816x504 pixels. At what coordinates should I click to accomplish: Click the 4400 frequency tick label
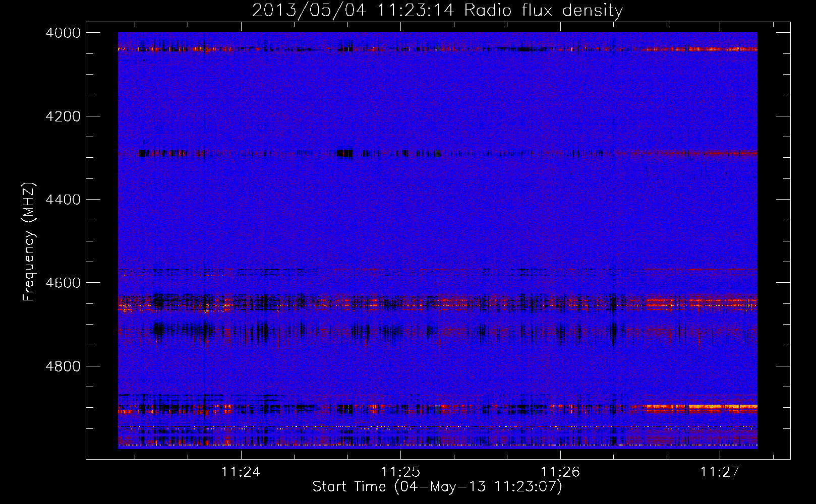pos(63,200)
